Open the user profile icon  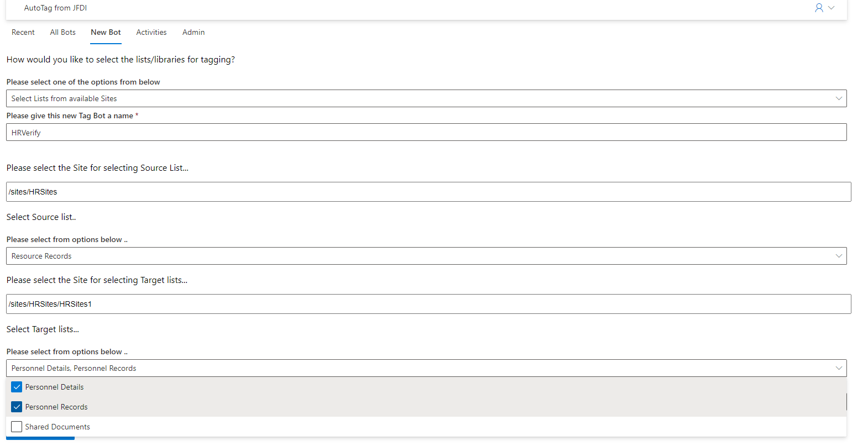point(819,8)
